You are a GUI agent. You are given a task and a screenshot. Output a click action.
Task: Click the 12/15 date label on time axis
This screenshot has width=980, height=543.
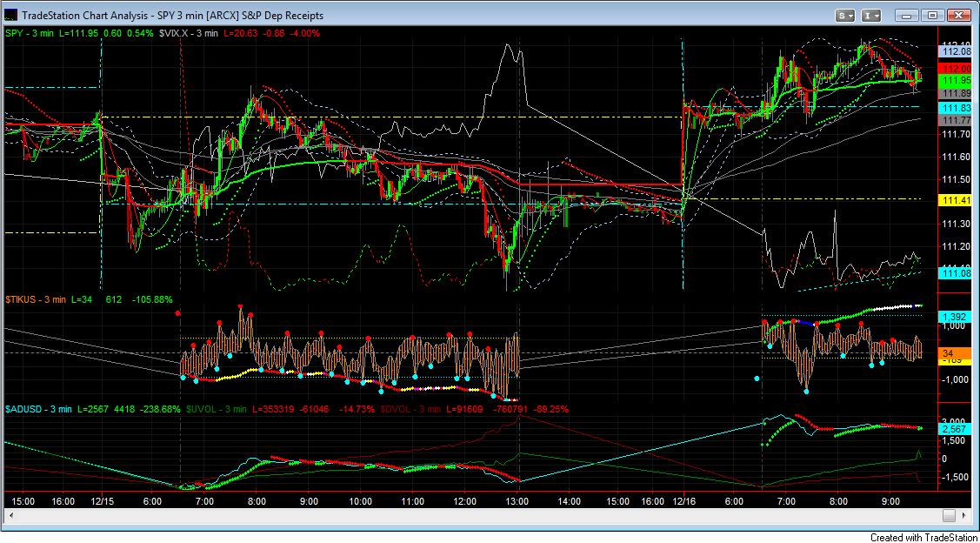coord(101,500)
